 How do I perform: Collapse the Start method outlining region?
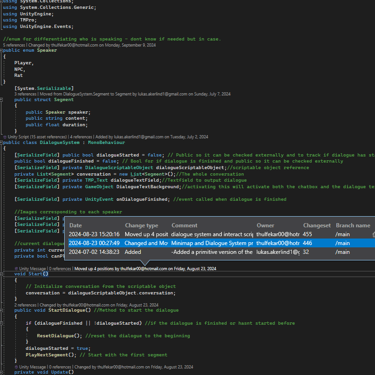(x=1, y=274)
